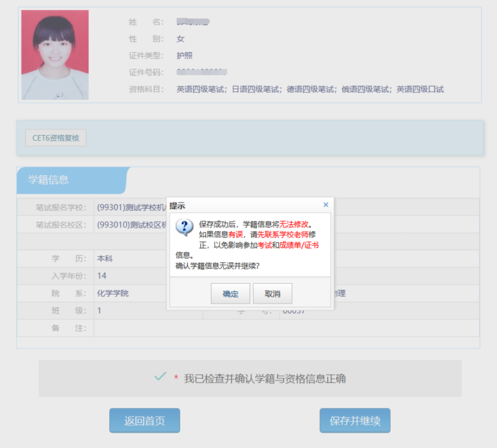Click the 资格科目 subject list text

(x=310, y=90)
